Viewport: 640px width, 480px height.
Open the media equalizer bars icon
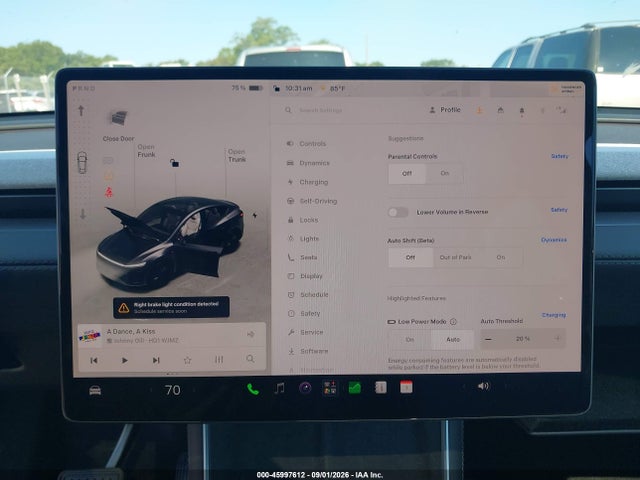coord(219,360)
